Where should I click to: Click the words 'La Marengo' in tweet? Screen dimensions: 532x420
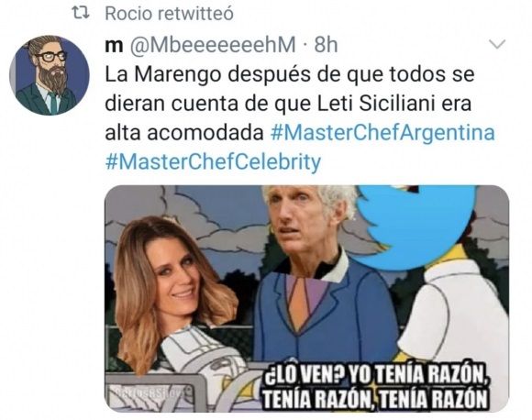click(163, 74)
